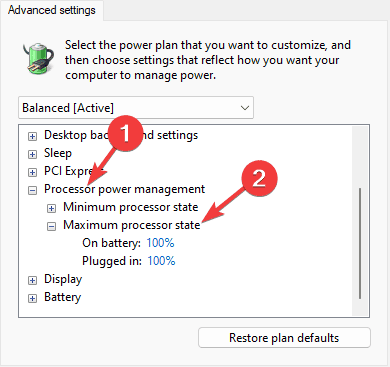Click the Plugged in 100% value
This screenshot has width=390, height=367.
point(161,261)
